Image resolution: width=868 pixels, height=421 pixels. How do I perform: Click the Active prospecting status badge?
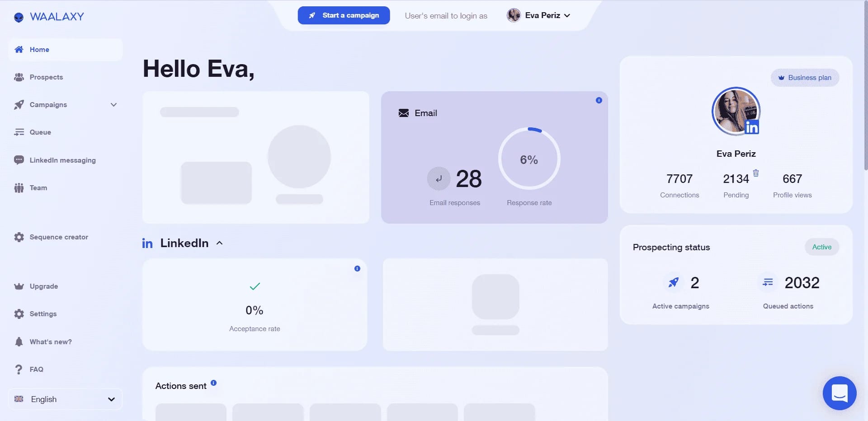[822, 247]
